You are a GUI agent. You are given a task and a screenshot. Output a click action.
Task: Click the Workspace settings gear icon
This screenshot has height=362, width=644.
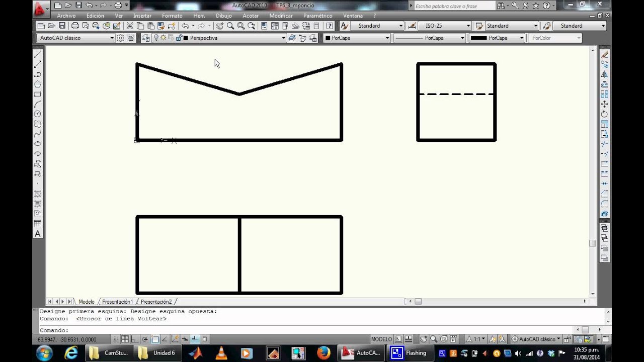(x=120, y=38)
